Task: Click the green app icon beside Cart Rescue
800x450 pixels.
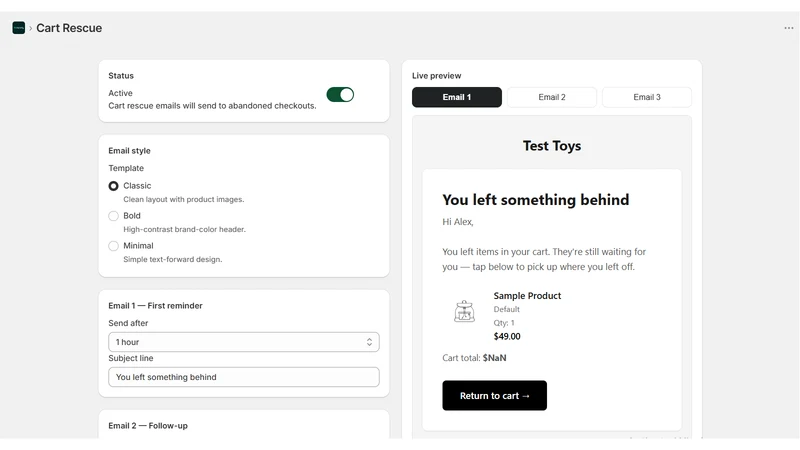Action: pyautogui.click(x=19, y=28)
